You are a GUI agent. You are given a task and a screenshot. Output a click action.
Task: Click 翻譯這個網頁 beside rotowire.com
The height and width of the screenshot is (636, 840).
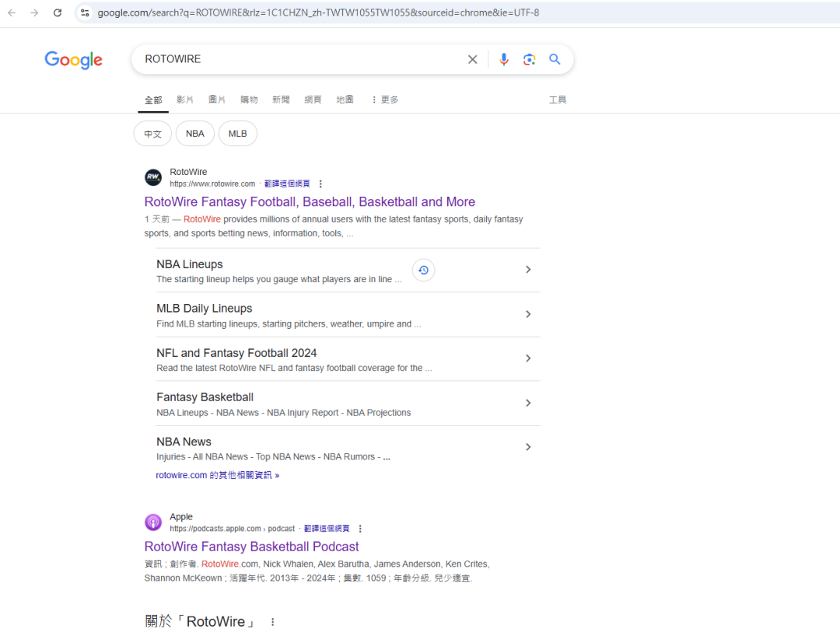tap(287, 183)
